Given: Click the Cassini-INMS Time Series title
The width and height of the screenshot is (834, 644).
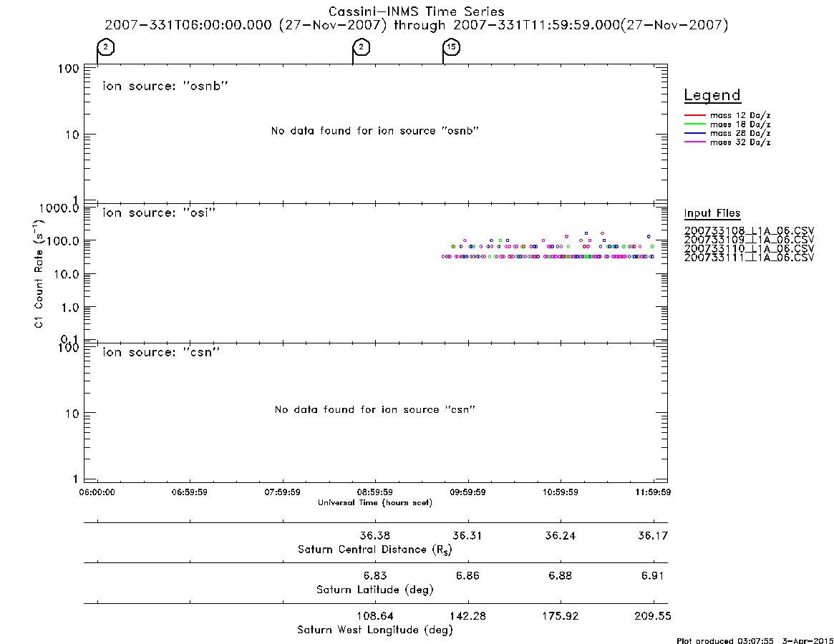Looking at the screenshot, I should click(417, 11).
